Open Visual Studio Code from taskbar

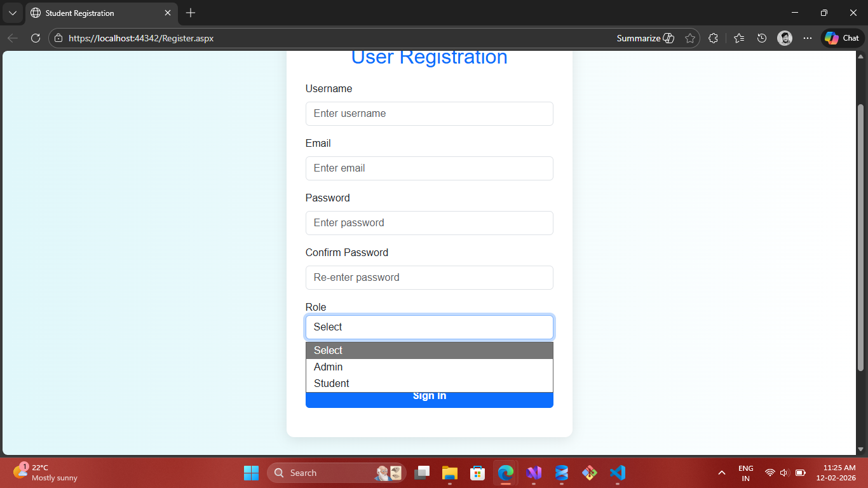[x=617, y=473]
